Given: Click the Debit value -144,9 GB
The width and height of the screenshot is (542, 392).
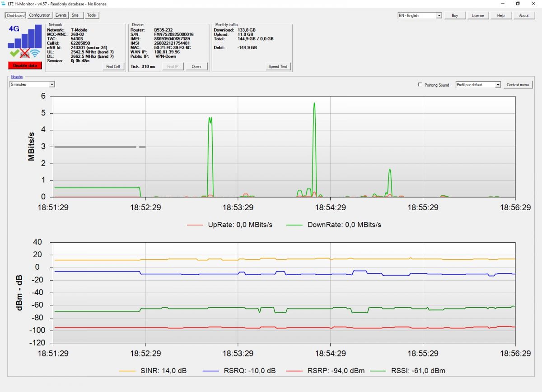Looking at the screenshot, I should coord(247,47).
